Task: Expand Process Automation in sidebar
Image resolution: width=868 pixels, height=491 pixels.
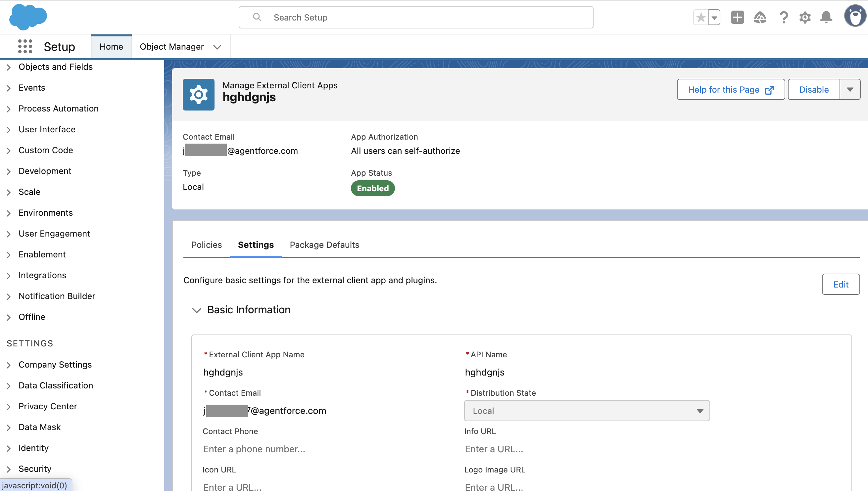Action: coord(9,109)
